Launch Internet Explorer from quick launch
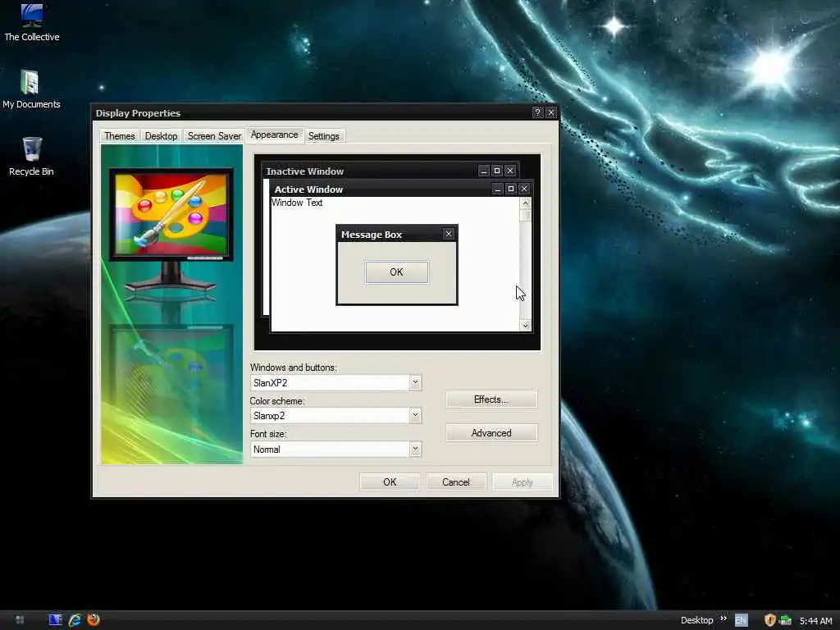 [x=75, y=620]
